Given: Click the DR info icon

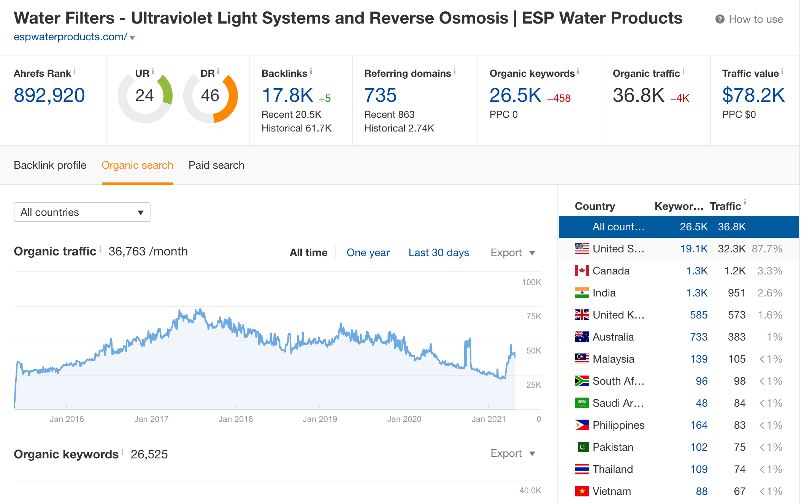Looking at the screenshot, I should [218, 71].
